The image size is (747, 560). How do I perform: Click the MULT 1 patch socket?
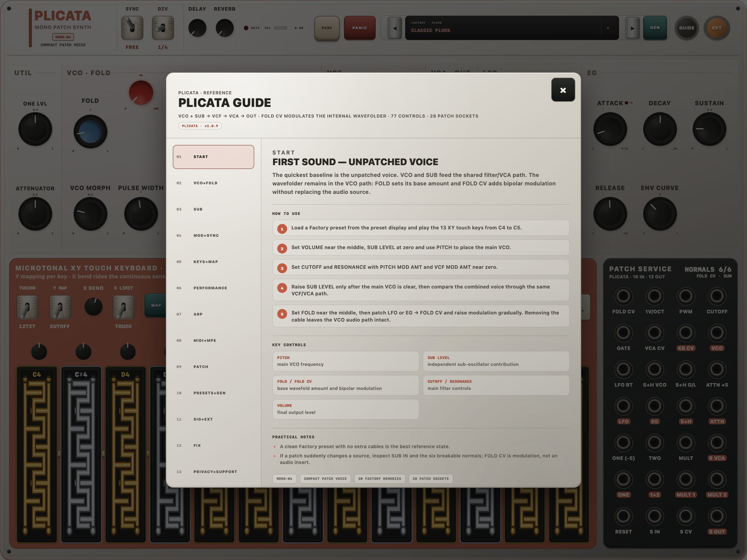click(685, 480)
